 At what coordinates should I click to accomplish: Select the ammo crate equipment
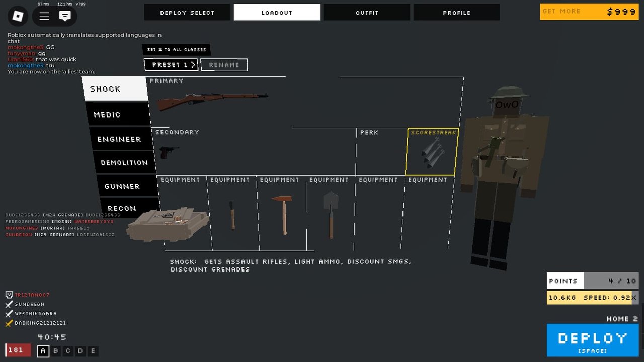point(169,224)
